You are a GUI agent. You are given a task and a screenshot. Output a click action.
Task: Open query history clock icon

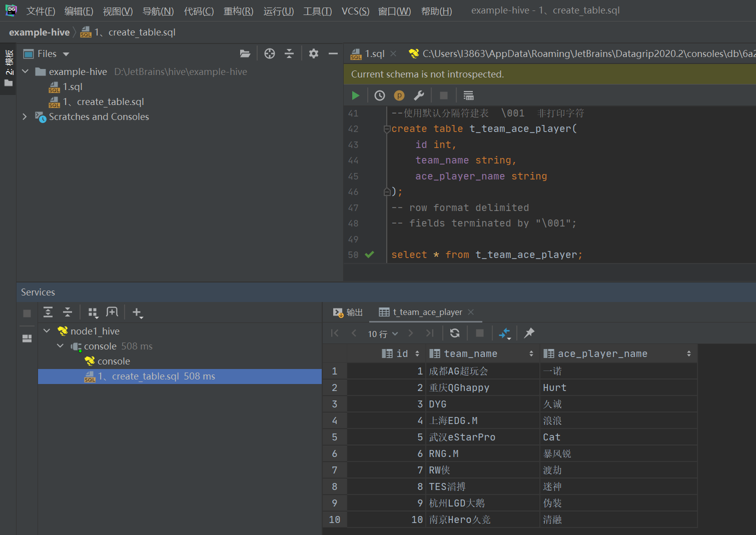pyautogui.click(x=380, y=95)
